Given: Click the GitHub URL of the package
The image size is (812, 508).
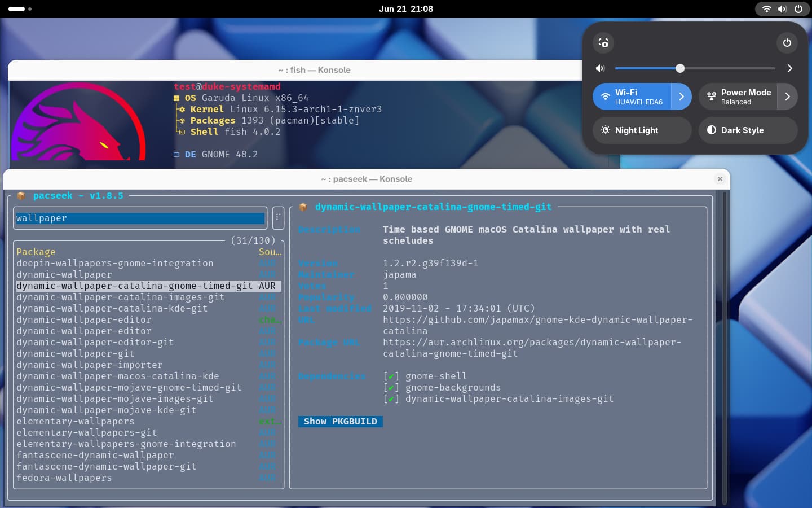Looking at the screenshot, I should (x=537, y=326).
